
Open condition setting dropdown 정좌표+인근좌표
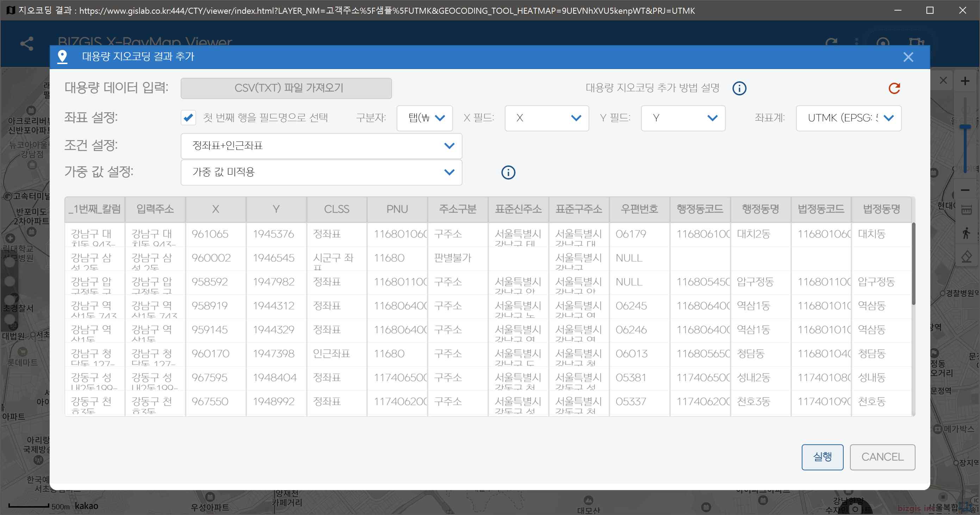pos(321,146)
